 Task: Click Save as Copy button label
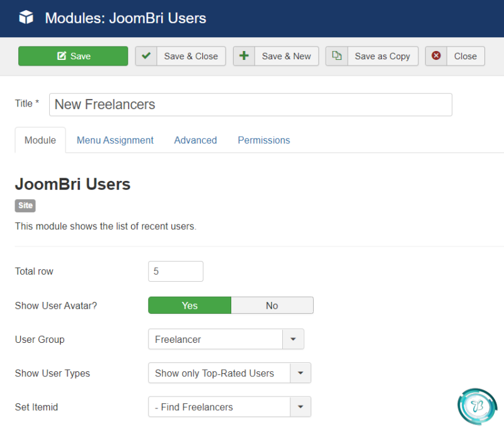[382, 56]
